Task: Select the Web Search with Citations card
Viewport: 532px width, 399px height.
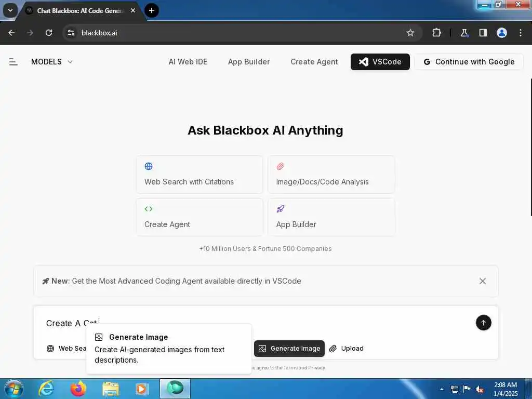Action: (199, 175)
